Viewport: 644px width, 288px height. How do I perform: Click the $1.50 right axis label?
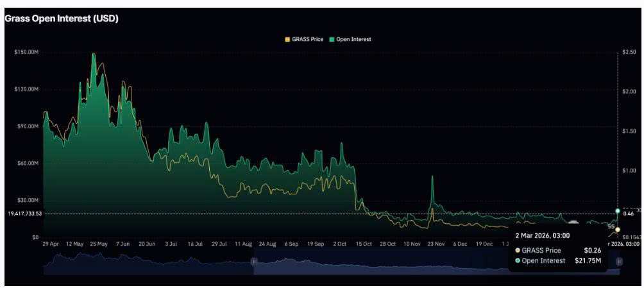629,131
